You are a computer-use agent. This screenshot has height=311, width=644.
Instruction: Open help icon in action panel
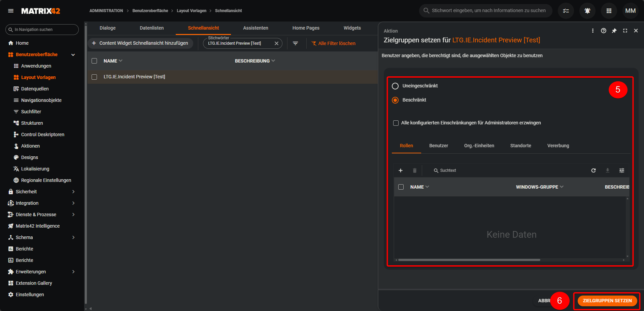pyautogui.click(x=603, y=31)
